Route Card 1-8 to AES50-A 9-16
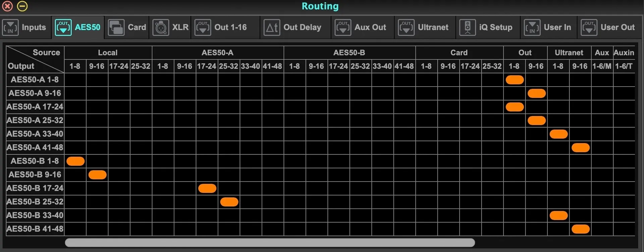Screen dimensions: 644x252 click(426, 93)
